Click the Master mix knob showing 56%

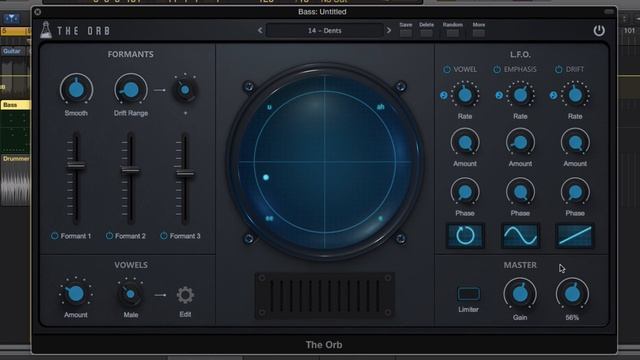click(572, 294)
